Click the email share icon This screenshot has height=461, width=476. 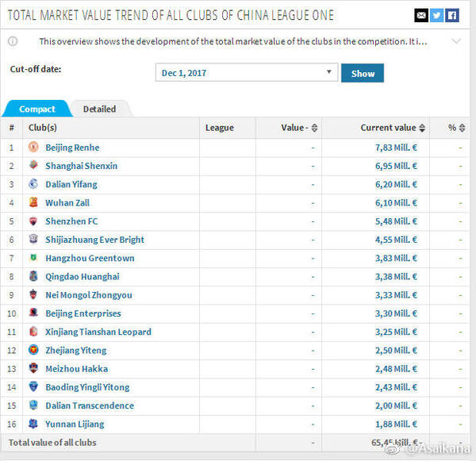click(421, 15)
